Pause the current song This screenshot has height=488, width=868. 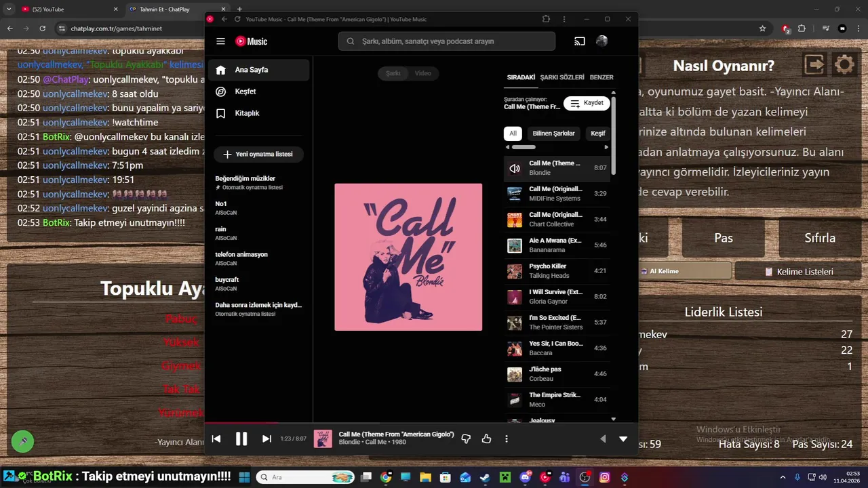241,439
